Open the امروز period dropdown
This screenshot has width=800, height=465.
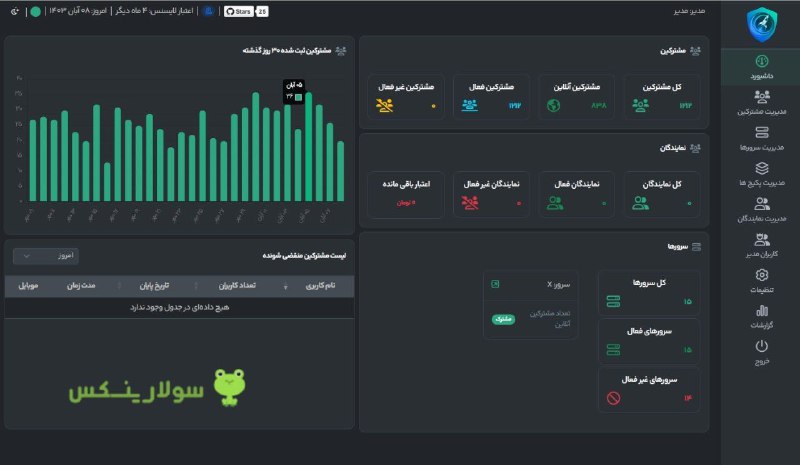[x=46, y=256]
